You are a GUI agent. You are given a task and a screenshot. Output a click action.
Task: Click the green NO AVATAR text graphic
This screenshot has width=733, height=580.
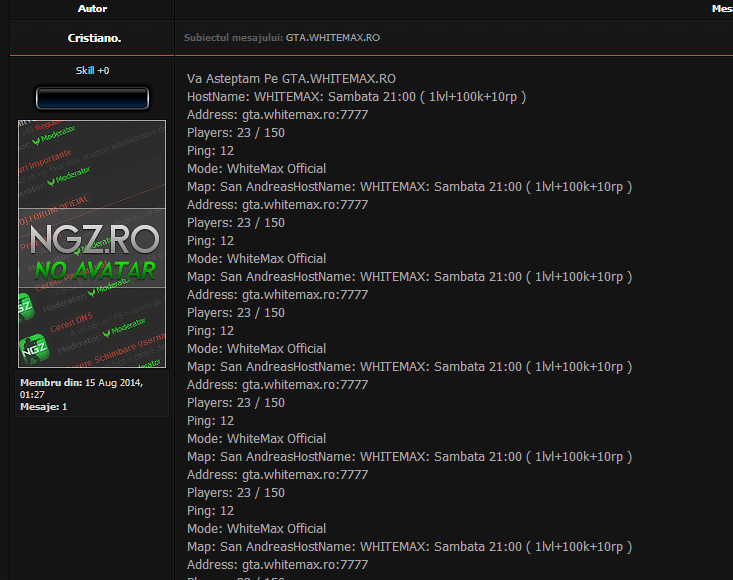93,269
